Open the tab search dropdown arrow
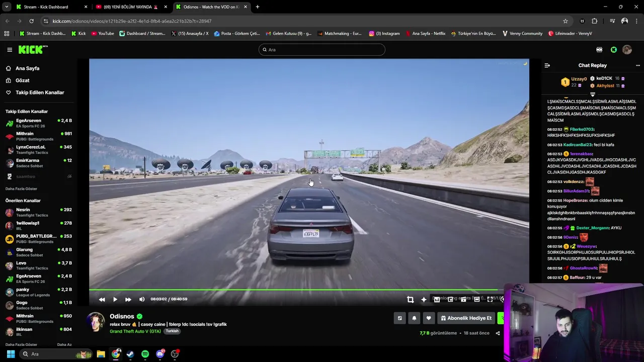 point(7,7)
